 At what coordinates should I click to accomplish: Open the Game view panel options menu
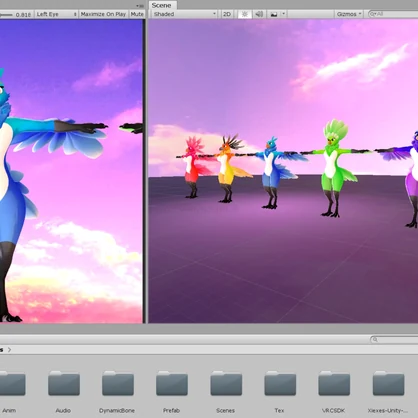click(x=140, y=6)
